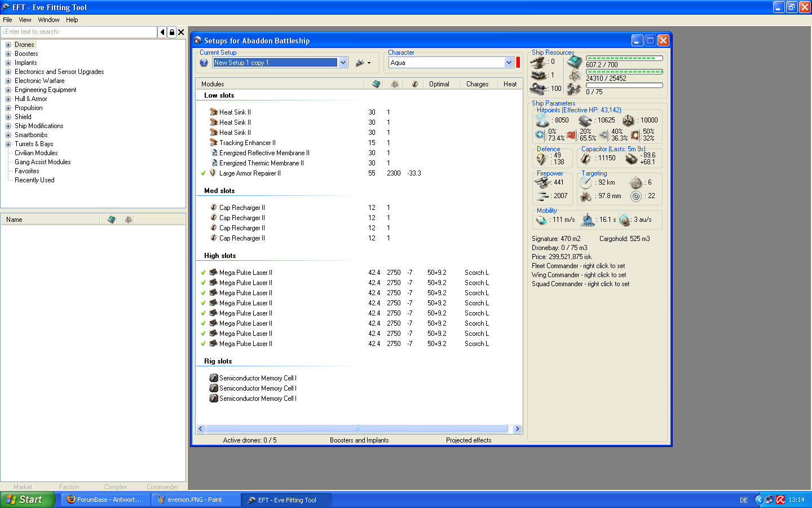Click the CPU usage progress bar
Viewport: 812px width, 508px height.
[624, 58]
